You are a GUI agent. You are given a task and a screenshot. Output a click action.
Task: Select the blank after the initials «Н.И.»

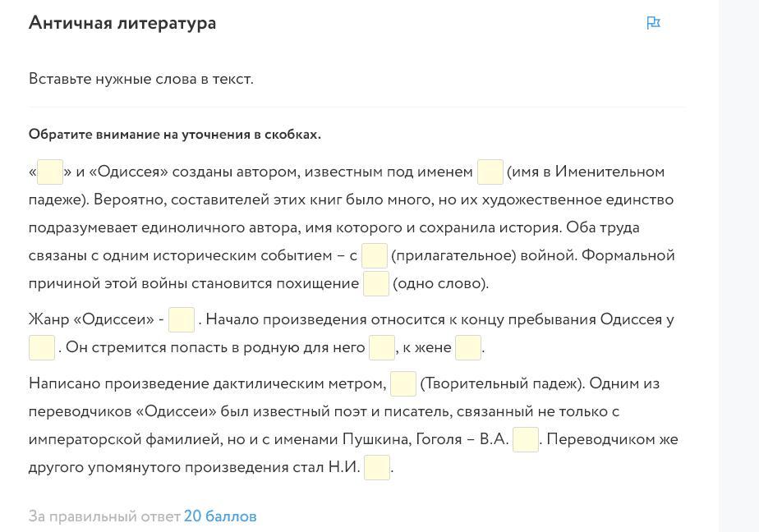(376, 467)
